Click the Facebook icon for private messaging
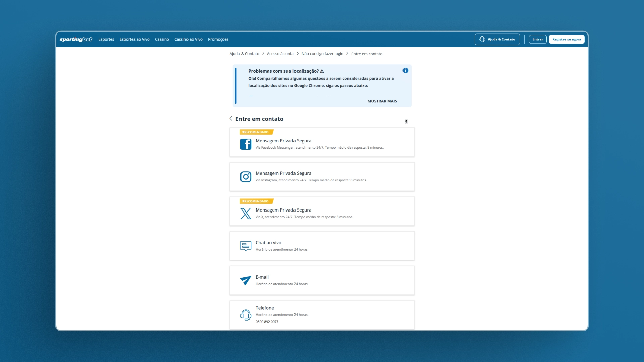The image size is (644, 362). click(x=246, y=144)
